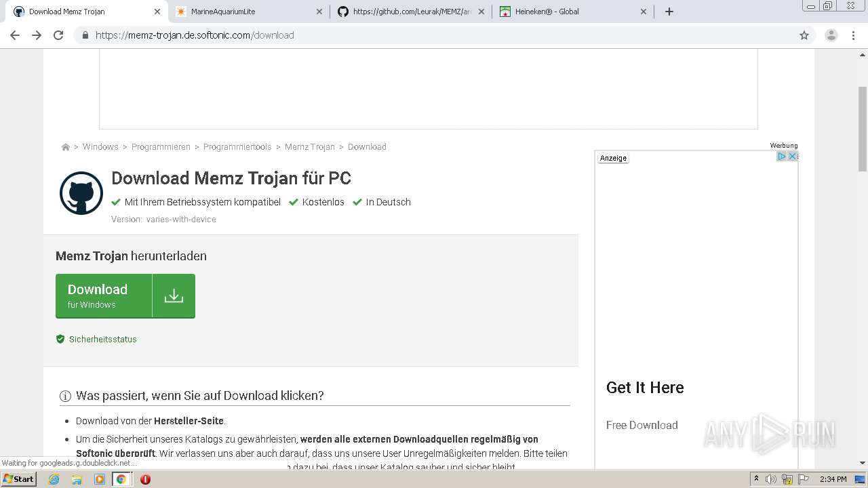Viewport: 868px width, 488px height.
Task: Launch Internet Explorer from the taskbar
Action: click(54, 479)
